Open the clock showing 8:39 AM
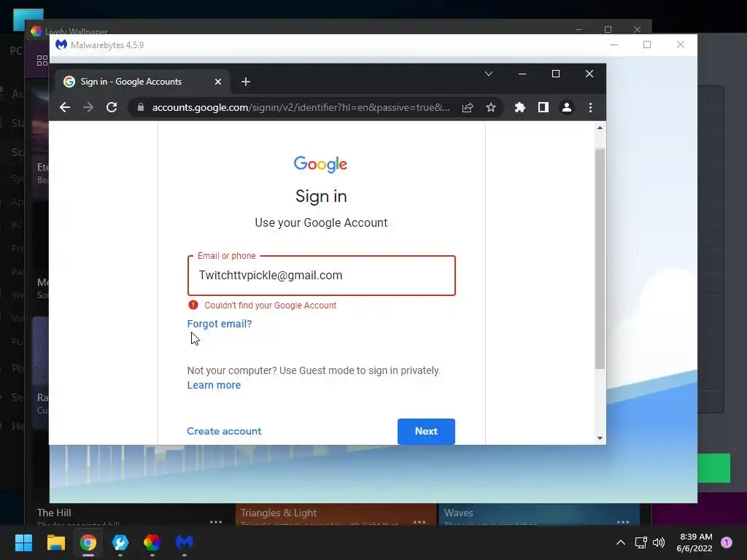Viewport: 747px width, 560px height. (694, 542)
